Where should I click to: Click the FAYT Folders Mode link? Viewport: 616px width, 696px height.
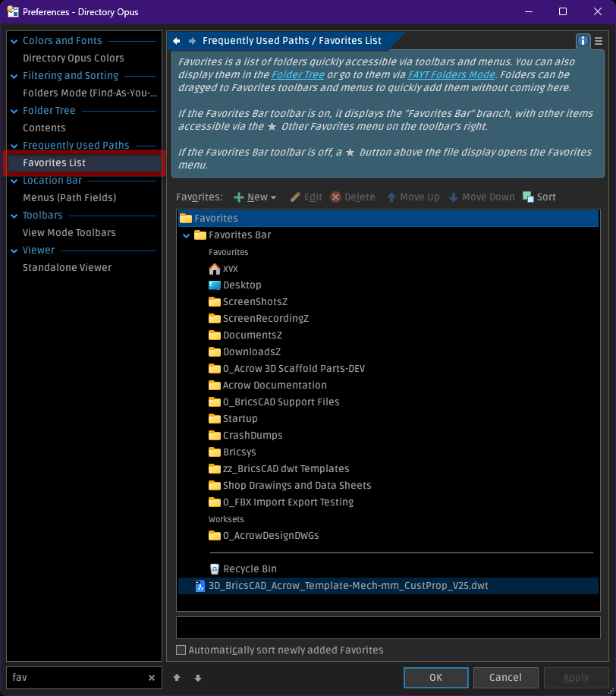[451, 74]
